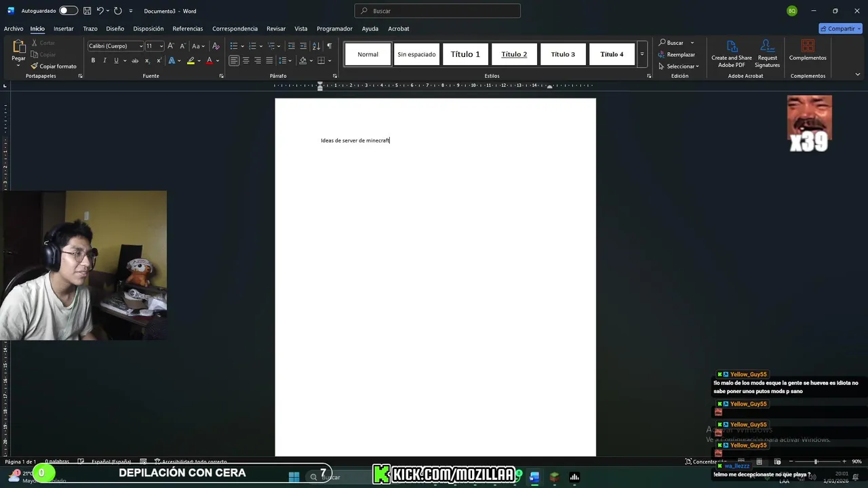Apply underline with the S button

(116, 60)
